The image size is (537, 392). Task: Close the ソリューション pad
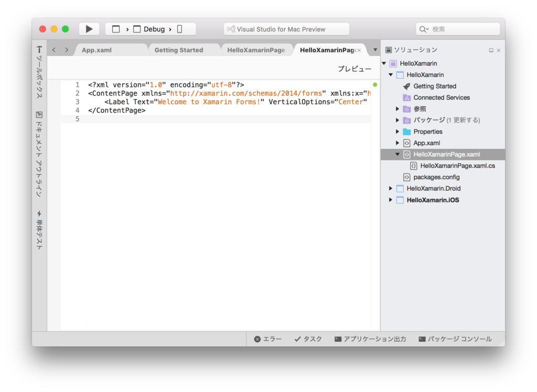pyautogui.click(x=499, y=50)
